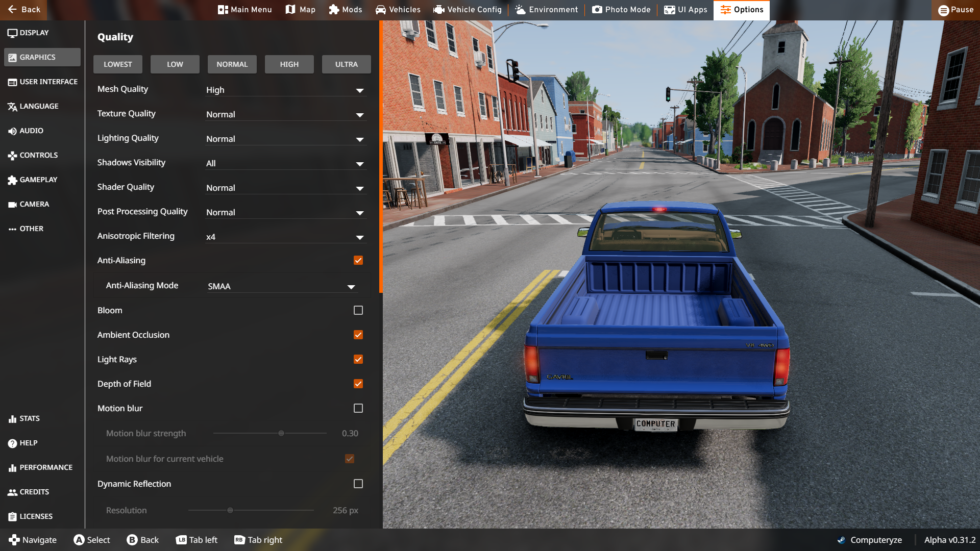This screenshot has height=551, width=980.
Task: Turn on the Motion blur checkbox
Action: pyautogui.click(x=358, y=408)
